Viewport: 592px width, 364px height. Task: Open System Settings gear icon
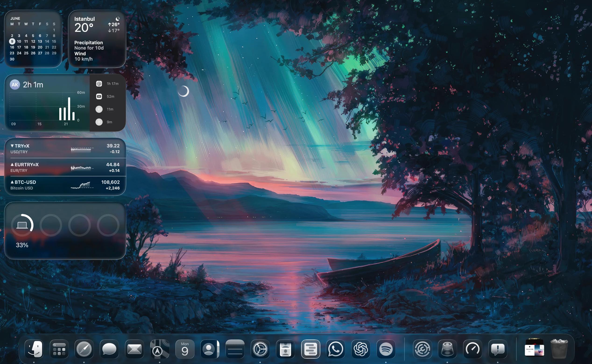click(260, 349)
